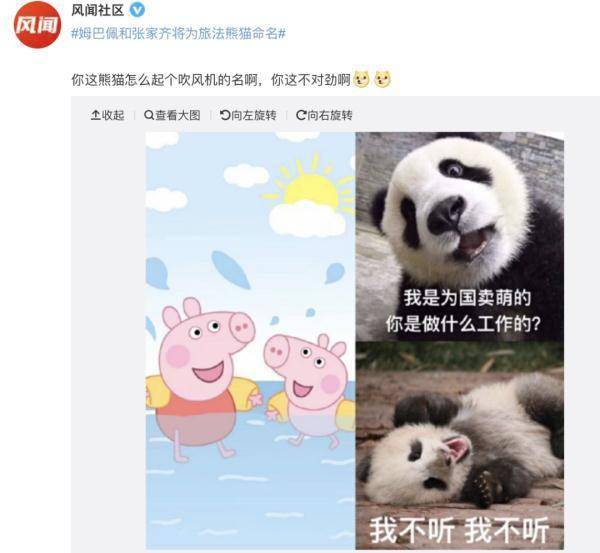600x553 pixels.
Task: Open the 风闻 red avatar logo
Action: 37,25
